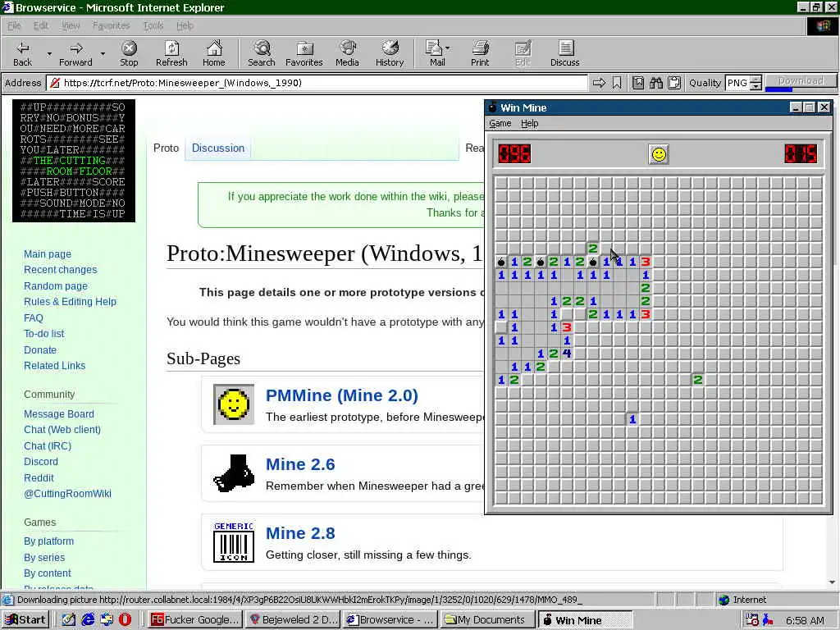
Task: Open the Forward button history dropdown
Action: point(103,53)
